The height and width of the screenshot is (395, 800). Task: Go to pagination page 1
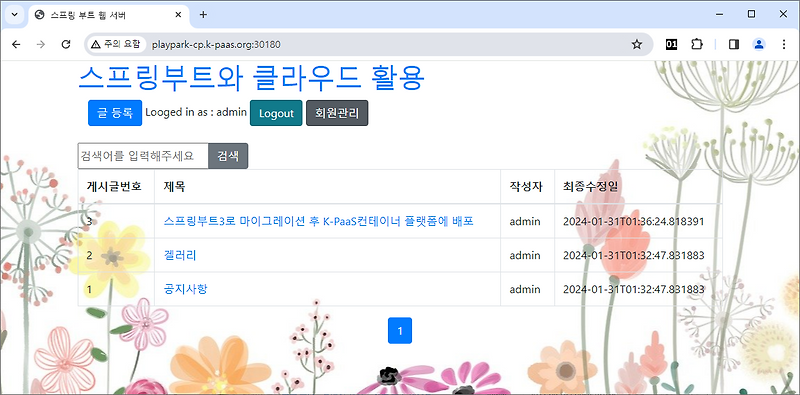click(x=400, y=331)
